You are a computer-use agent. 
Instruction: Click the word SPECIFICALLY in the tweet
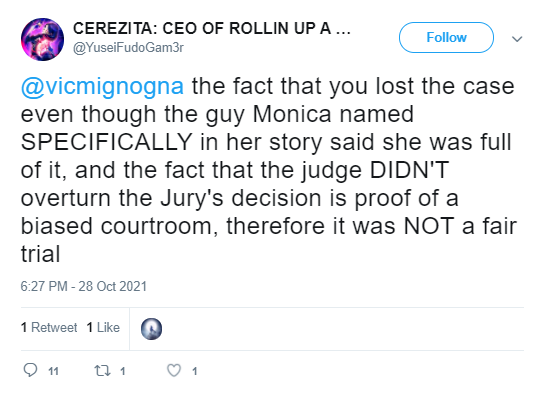106,142
